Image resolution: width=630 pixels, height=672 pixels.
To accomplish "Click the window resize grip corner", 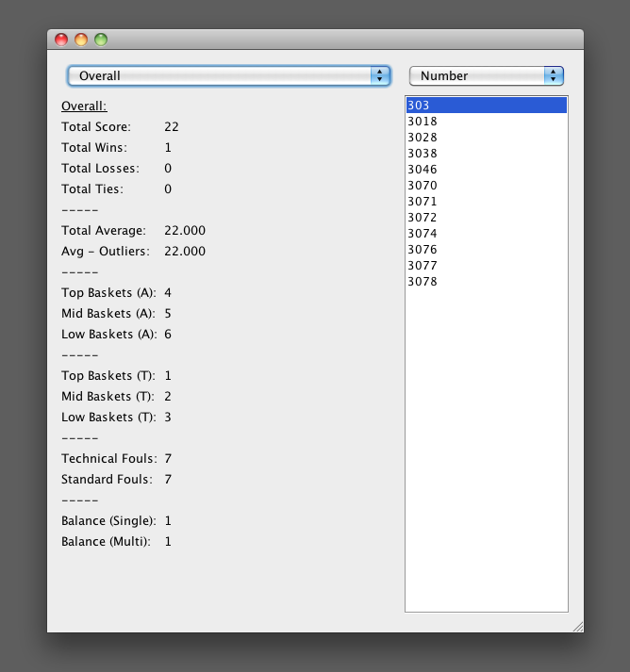I will 578,627.
